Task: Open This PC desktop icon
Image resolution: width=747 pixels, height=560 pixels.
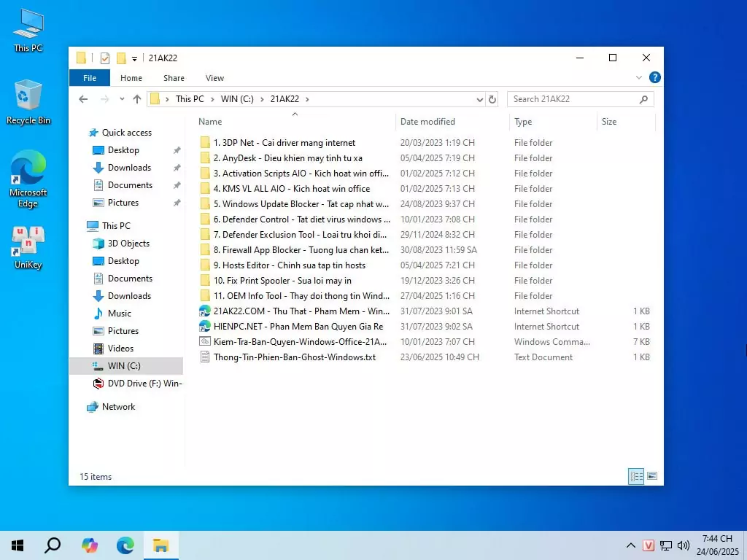Action: (28, 30)
